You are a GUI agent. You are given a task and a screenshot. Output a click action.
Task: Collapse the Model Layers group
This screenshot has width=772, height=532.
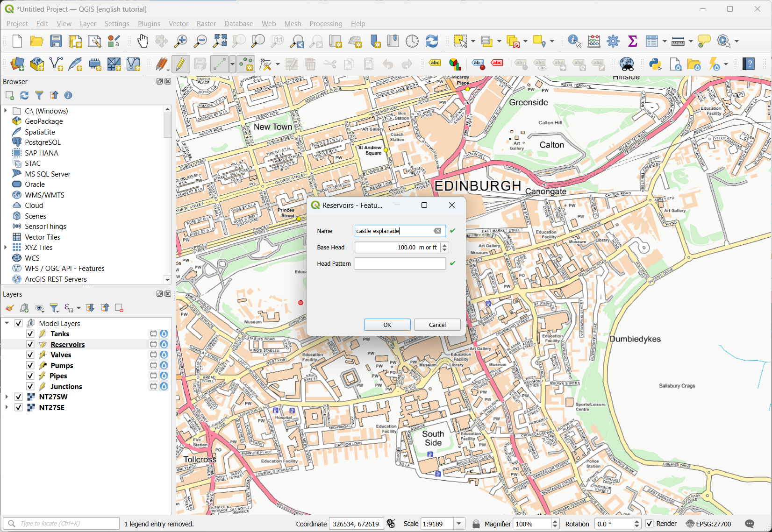pyautogui.click(x=7, y=323)
